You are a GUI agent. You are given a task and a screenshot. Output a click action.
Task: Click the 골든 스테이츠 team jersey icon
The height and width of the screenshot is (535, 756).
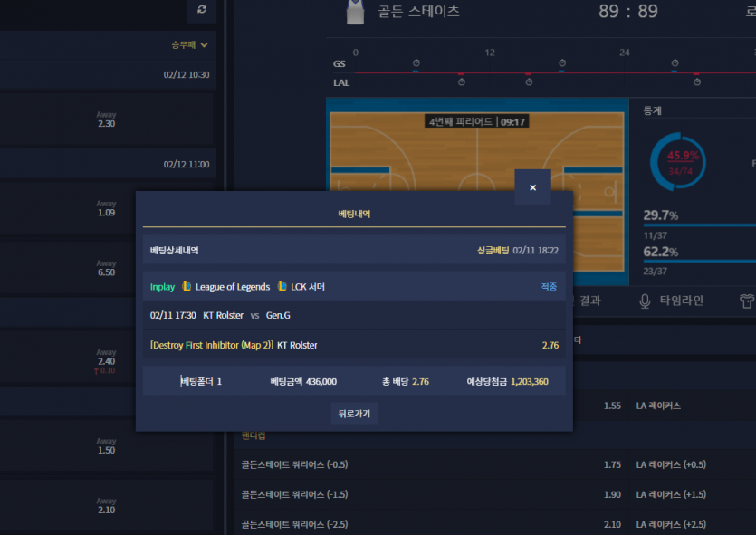tap(355, 11)
